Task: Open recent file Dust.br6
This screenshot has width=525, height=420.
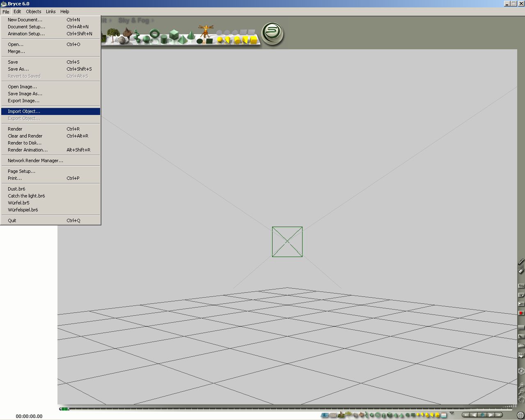Action: coord(50,189)
